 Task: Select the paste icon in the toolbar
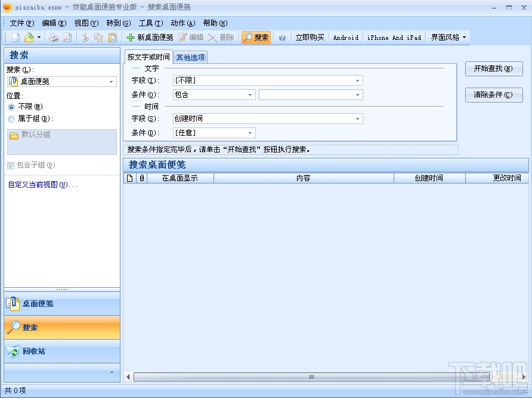112,37
